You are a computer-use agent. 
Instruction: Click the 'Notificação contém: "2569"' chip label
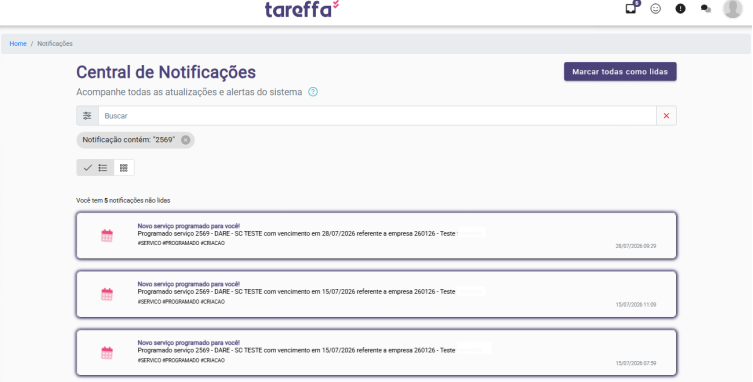tap(129, 140)
